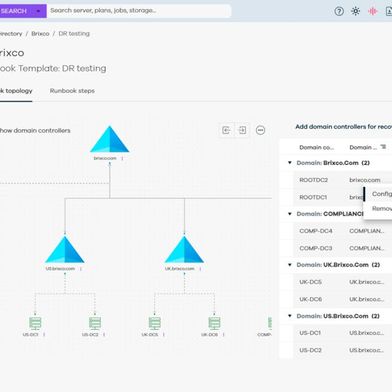Select the US-DC1 table row
Viewport: 392px width, 392px height.
tap(342, 333)
